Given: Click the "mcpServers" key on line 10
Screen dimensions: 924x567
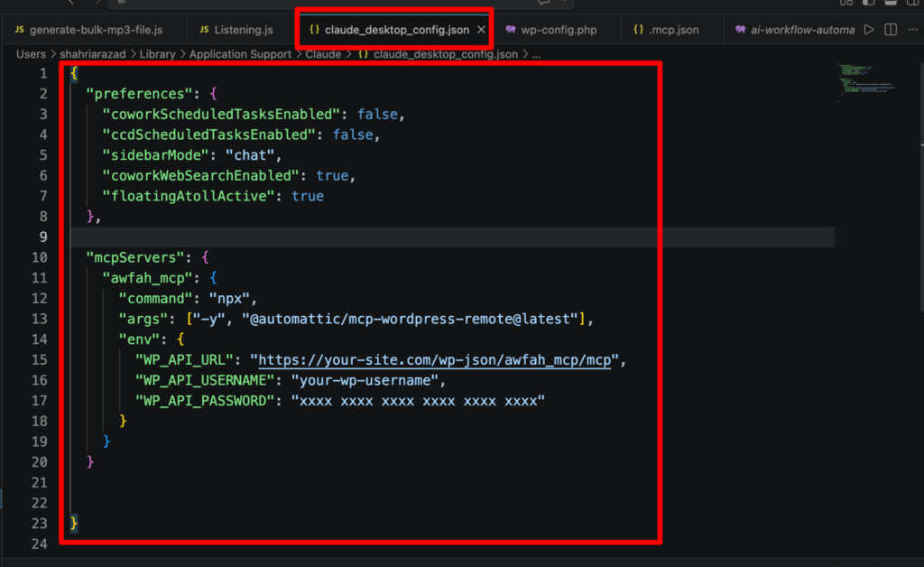Looking at the screenshot, I should tap(135, 257).
